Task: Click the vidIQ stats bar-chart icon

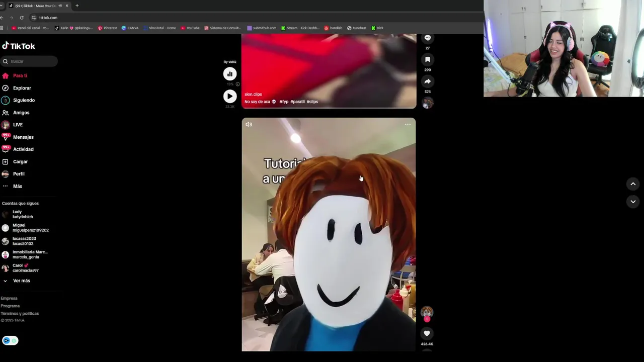Action: pyautogui.click(x=230, y=74)
